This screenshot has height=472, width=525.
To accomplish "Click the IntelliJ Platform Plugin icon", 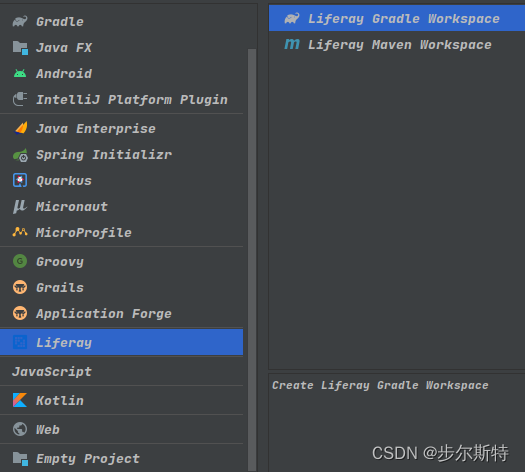I will click(x=20, y=99).
